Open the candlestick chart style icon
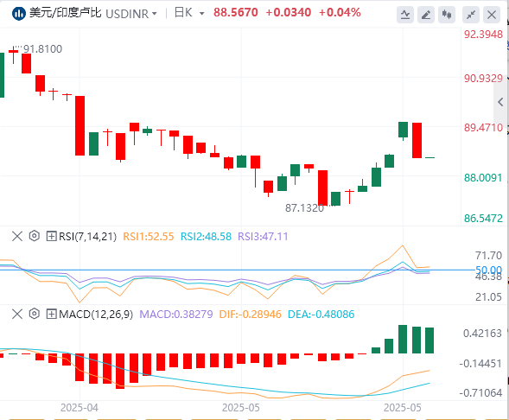Image resolution: width=509 pixels, height=420 pixels. (447, 15)
